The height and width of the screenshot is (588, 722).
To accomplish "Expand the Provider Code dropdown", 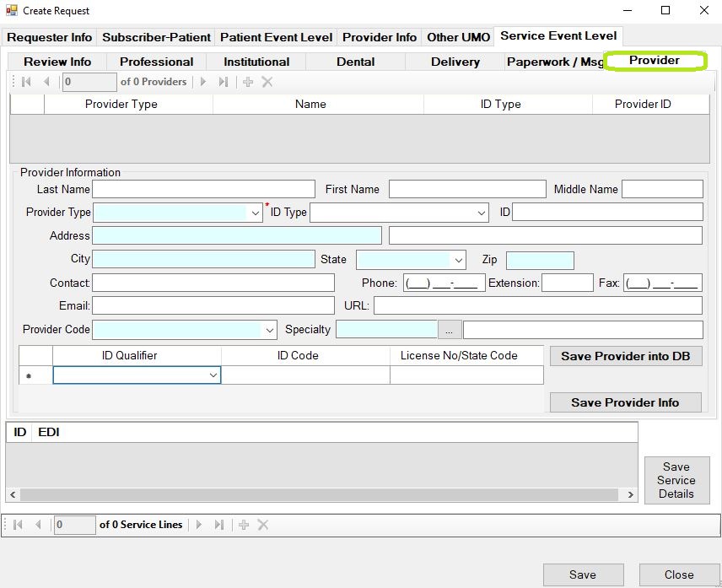I will [269, 330].
